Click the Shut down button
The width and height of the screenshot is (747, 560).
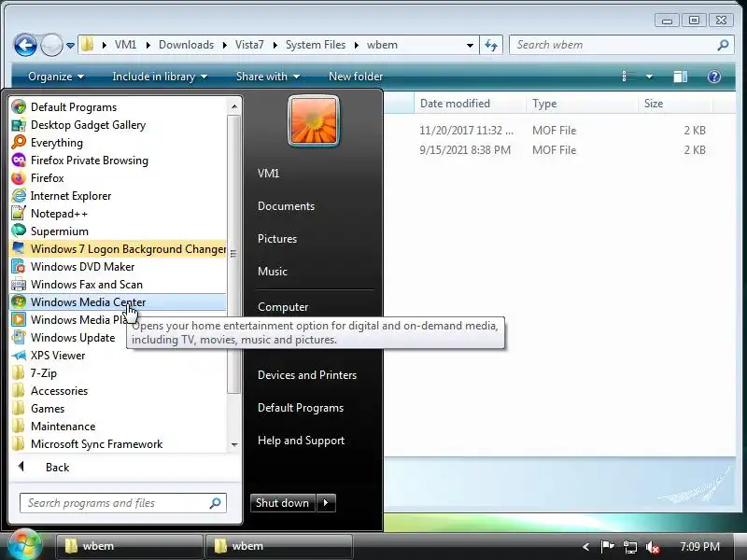[283, 503]
